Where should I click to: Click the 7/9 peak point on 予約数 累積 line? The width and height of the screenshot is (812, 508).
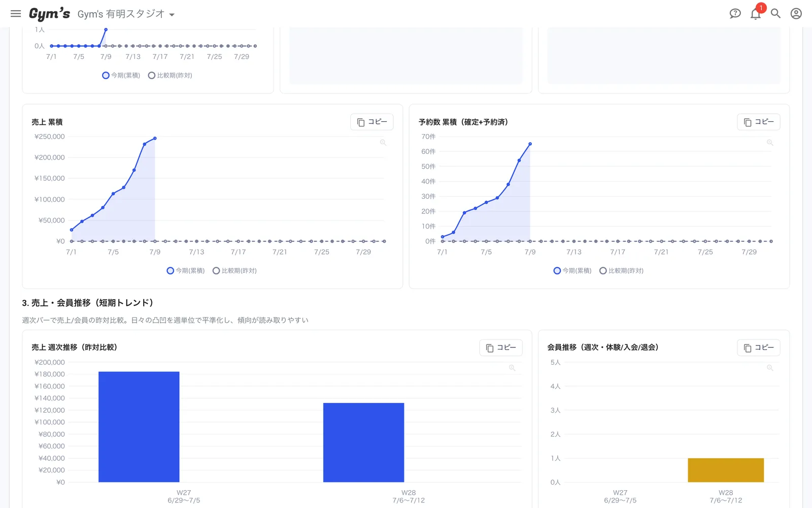coord(530,144)
